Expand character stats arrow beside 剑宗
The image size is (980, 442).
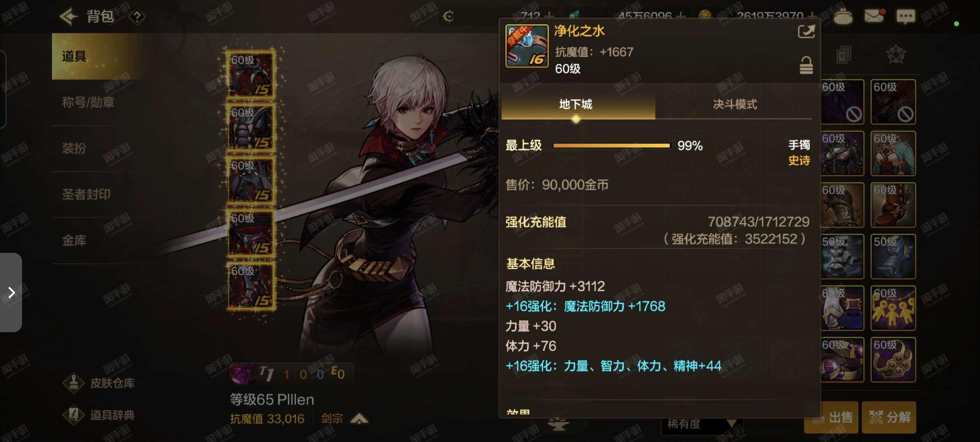coord(359,419)
